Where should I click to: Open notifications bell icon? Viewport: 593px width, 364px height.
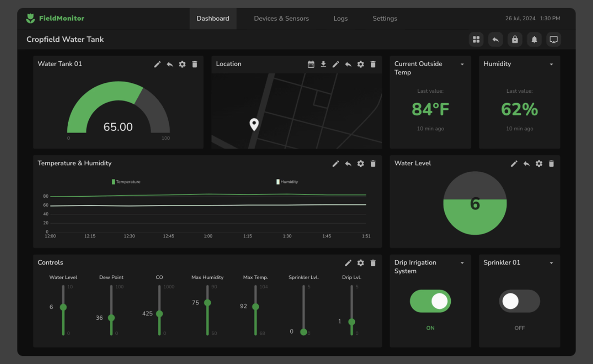click(534, 39)
